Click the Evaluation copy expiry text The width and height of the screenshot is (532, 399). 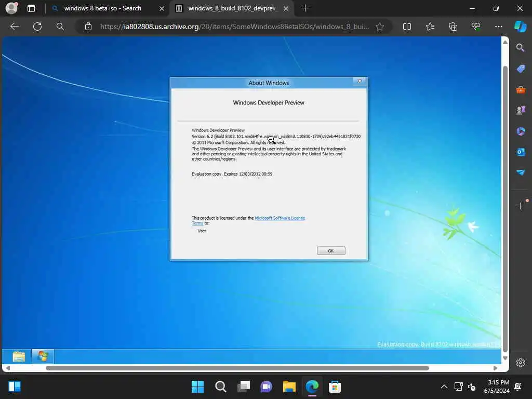pos(232,174)
